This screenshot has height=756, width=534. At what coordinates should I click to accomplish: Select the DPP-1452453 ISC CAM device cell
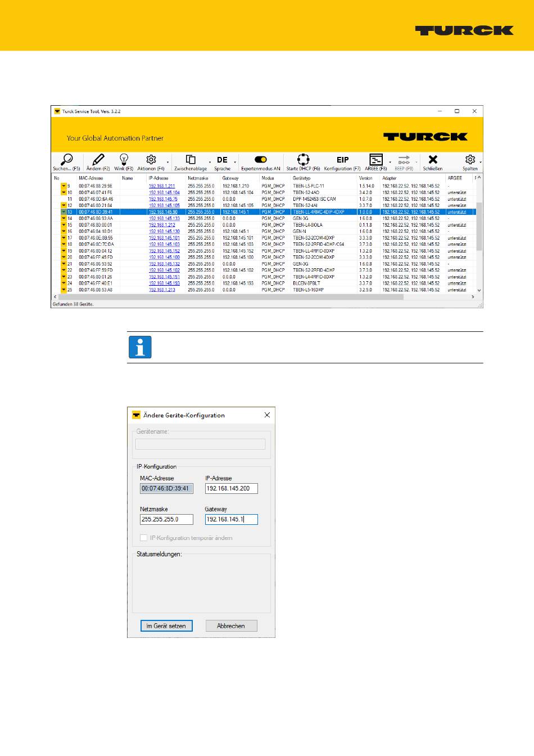314,199
